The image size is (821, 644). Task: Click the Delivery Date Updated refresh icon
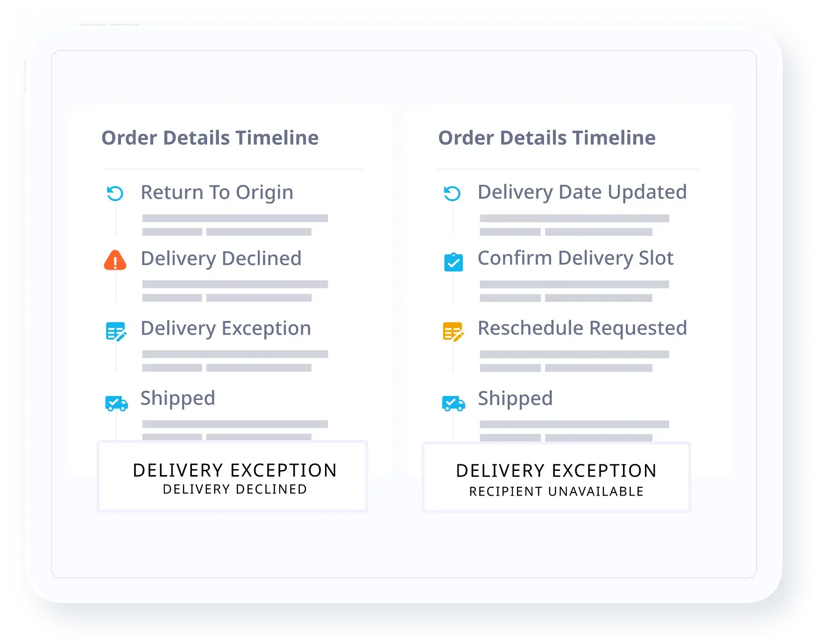452,193
